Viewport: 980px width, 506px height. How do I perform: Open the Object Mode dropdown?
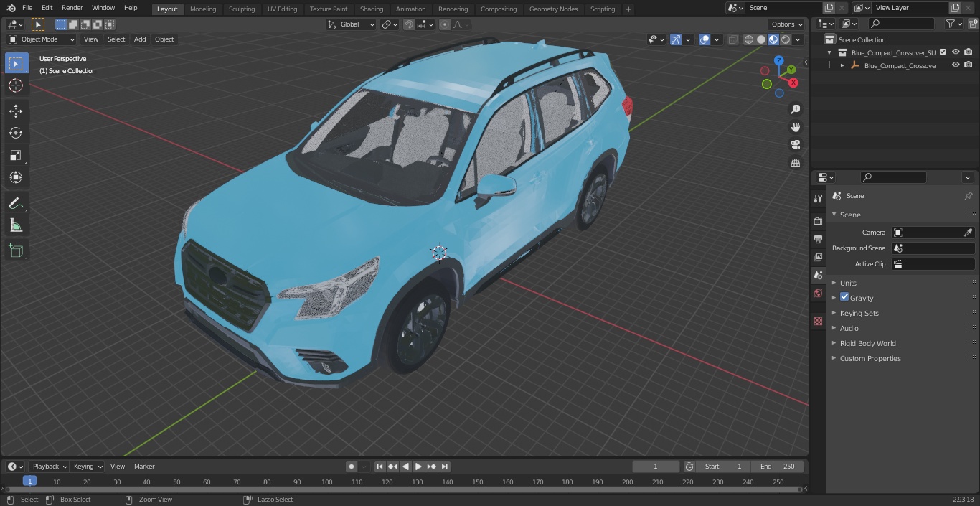tap(42, 39)
